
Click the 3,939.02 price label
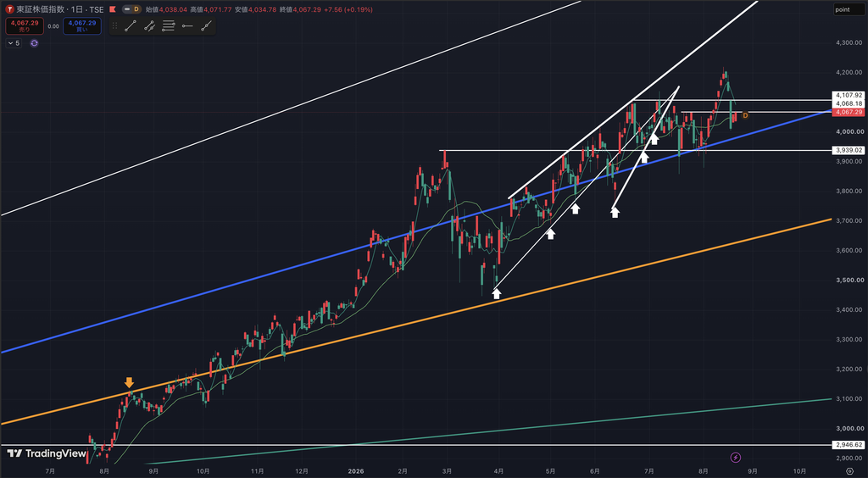(x=848, y=150)
